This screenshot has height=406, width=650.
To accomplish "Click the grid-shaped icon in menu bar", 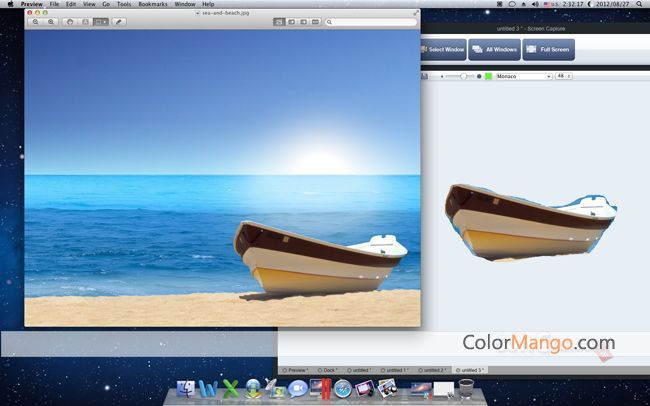I will 500,4.
